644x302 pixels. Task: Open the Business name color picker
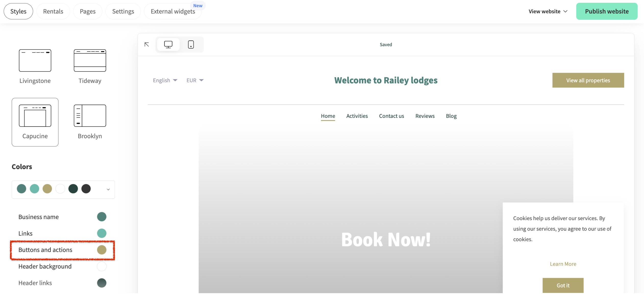click(102, 217)
